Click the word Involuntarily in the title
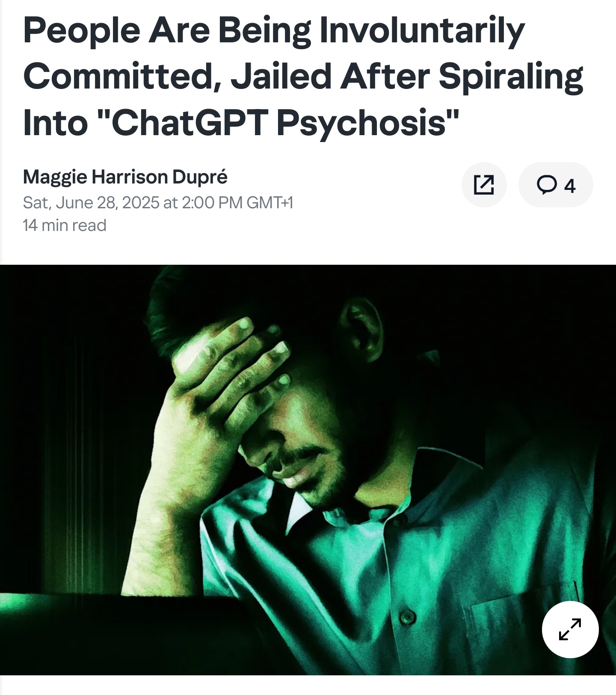616x695 pixels. tap(422, 31)
